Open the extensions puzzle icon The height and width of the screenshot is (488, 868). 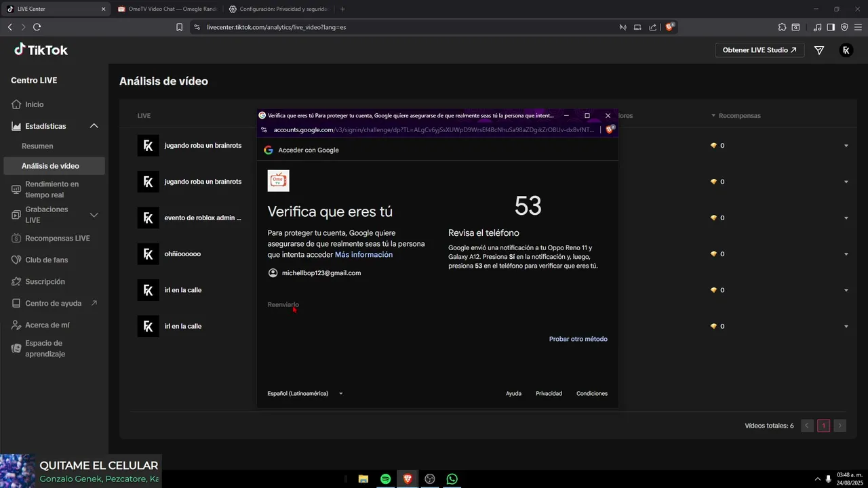tap(782, 27)
